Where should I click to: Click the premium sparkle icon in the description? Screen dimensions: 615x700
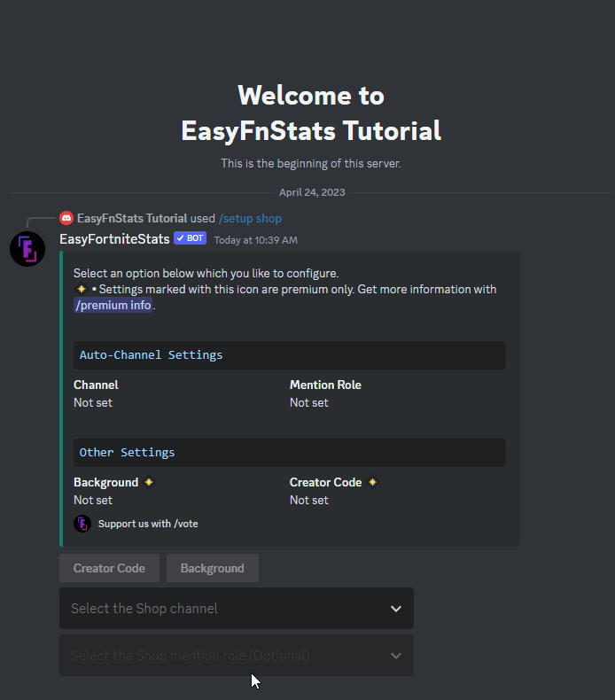(x=81, y=290)
